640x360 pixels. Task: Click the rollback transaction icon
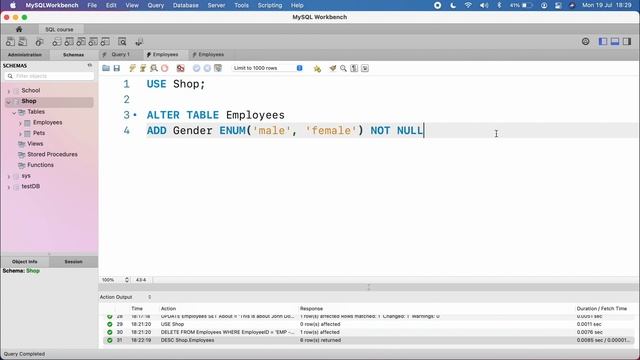207,68
